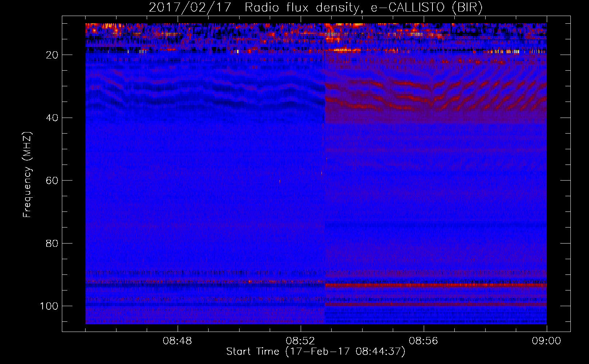Click the 09:00 time tick label
This screenshot has width=589, height=364.
tap(546, 341)
